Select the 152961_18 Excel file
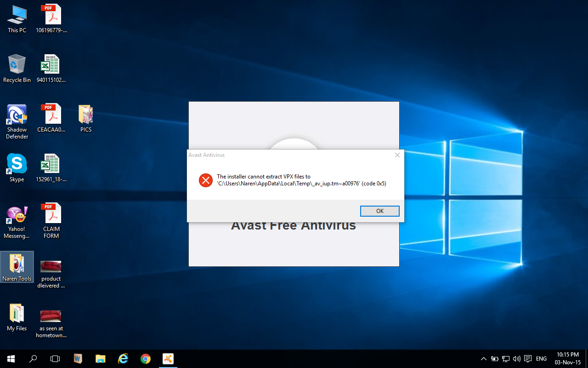 click(x=51, y=168)
